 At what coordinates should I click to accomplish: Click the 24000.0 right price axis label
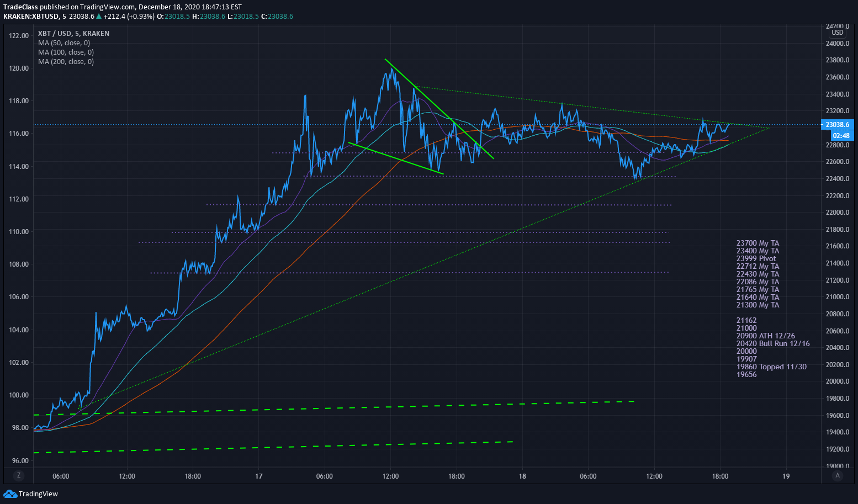pyautogui.click(x=837, y=44)
